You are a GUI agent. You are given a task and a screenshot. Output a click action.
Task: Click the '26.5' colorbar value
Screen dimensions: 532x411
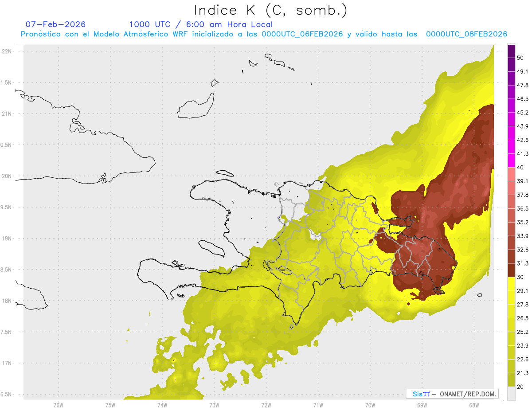pyautogui.click(x=523, y=318)
